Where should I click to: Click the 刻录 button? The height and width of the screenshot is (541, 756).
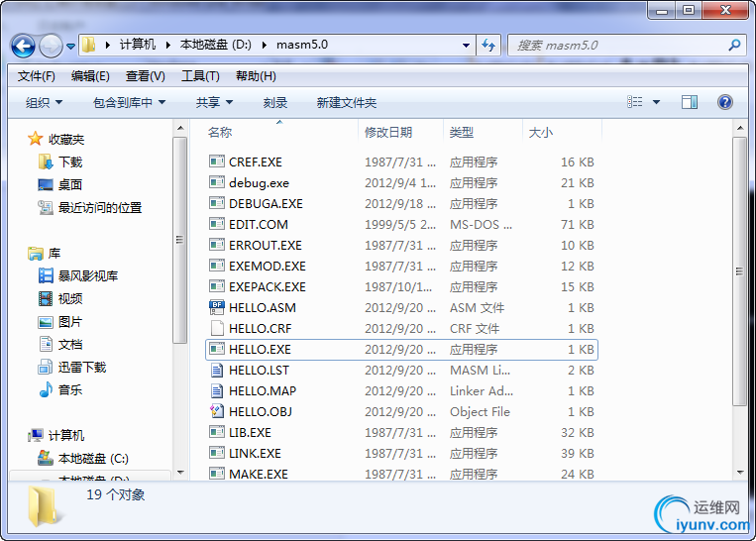(x=275, y=102)
